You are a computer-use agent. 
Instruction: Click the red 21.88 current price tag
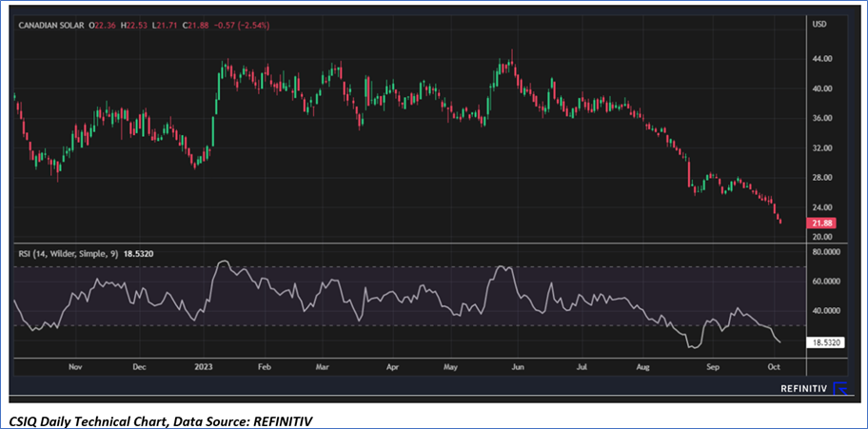(x=820, y=223)
